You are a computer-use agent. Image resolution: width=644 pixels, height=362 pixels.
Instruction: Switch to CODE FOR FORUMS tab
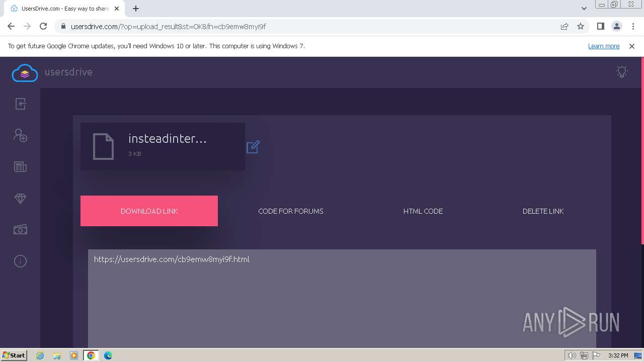pos(291,211)
